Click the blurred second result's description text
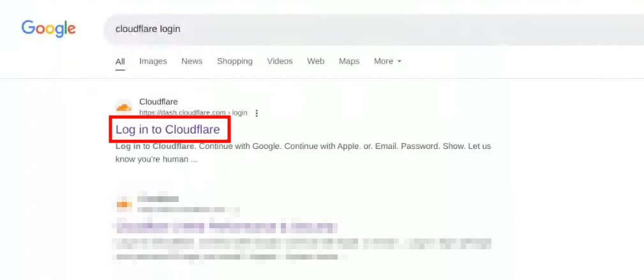The width and height of the screenshot is (644, 280). [303, 249]
